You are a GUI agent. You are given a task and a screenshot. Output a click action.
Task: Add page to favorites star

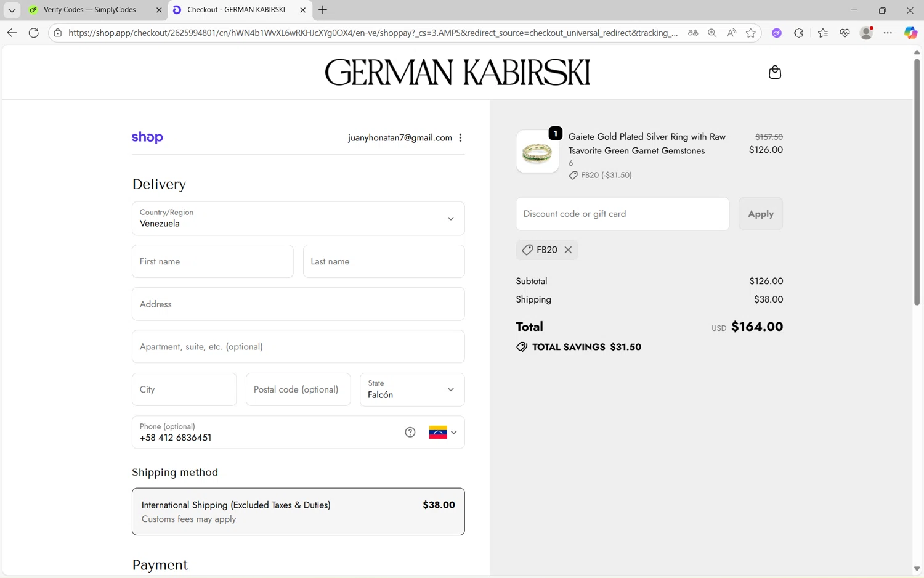click(x=750, y=33)
